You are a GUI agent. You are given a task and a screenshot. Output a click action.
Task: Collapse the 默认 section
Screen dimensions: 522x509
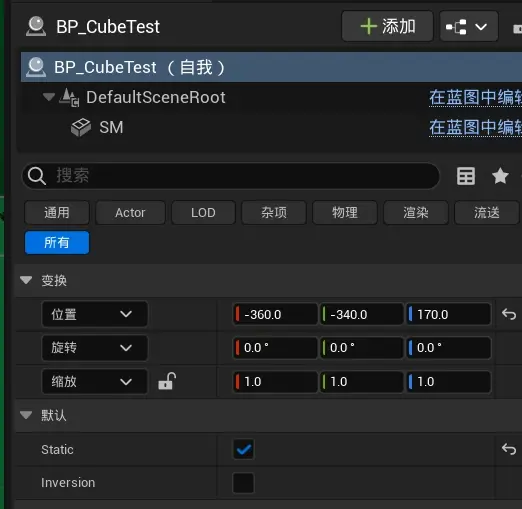coord(26,415)
